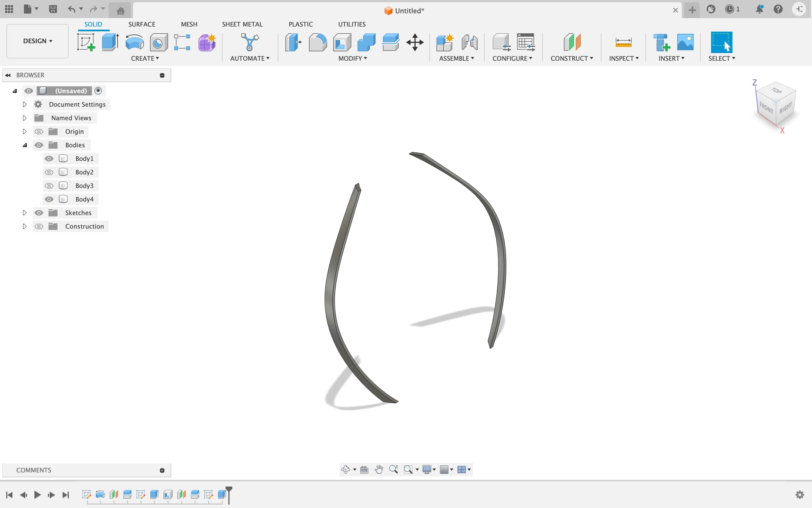Click the Configure Model icon
The width and height of the screenshot is (812, 508).
(501, 42)
